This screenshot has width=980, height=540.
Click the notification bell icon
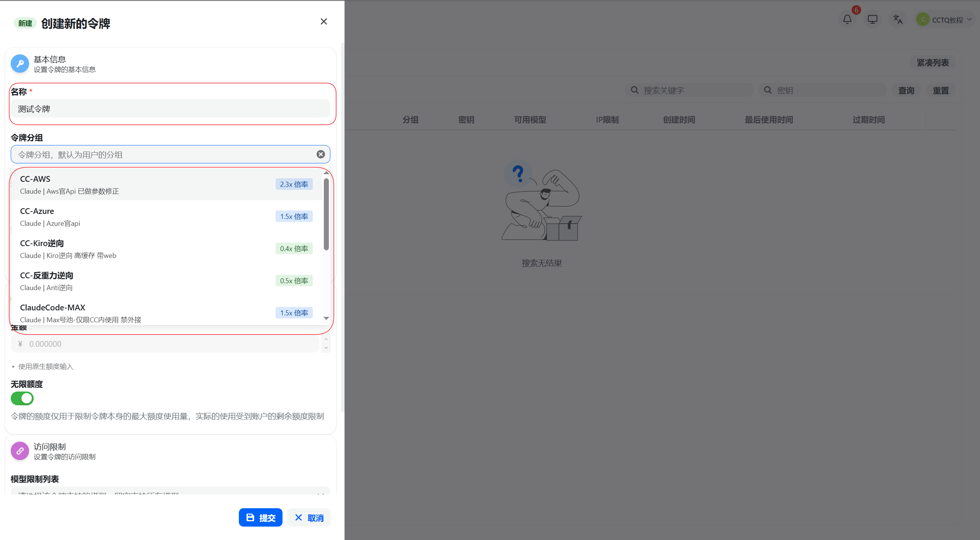point(847,19)
